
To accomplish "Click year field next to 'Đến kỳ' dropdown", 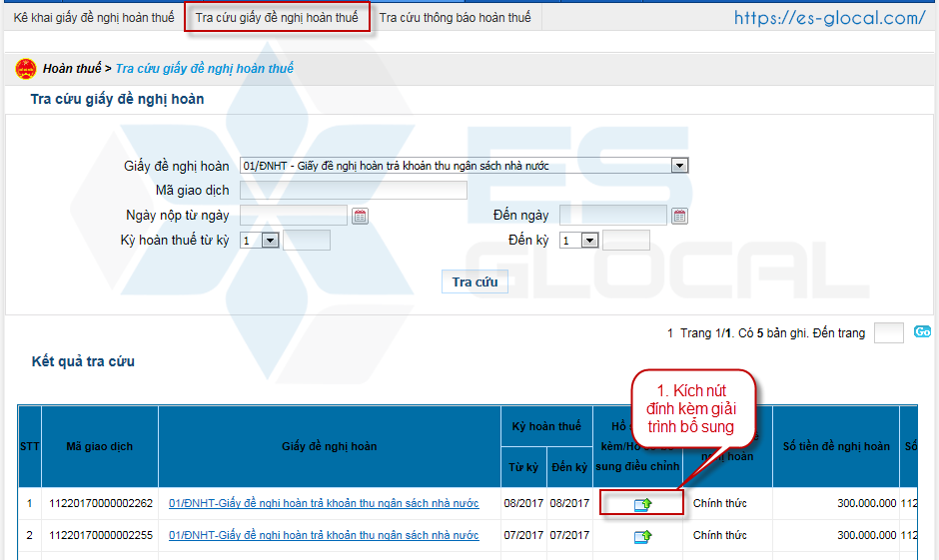I will [x=626, y=241].
